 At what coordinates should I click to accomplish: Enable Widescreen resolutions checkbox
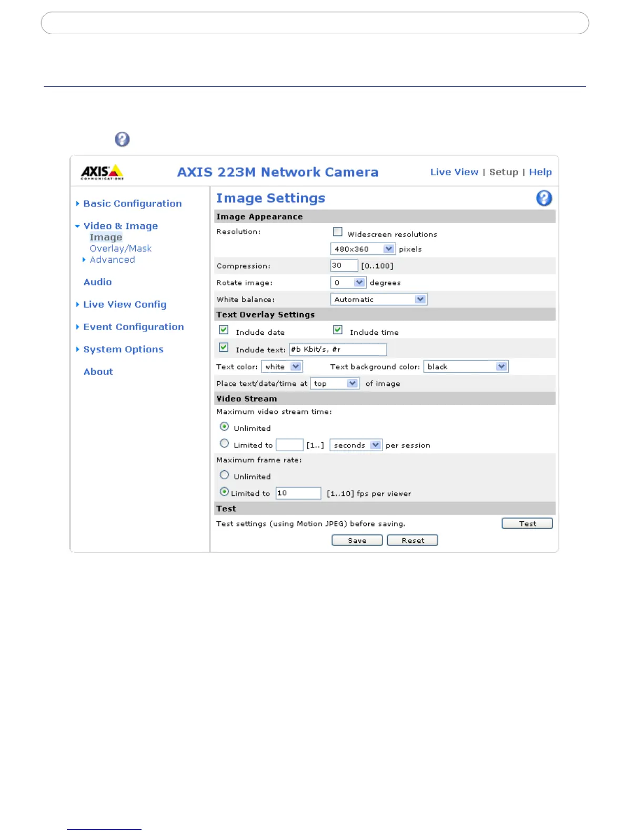click(x=338, y=232)
